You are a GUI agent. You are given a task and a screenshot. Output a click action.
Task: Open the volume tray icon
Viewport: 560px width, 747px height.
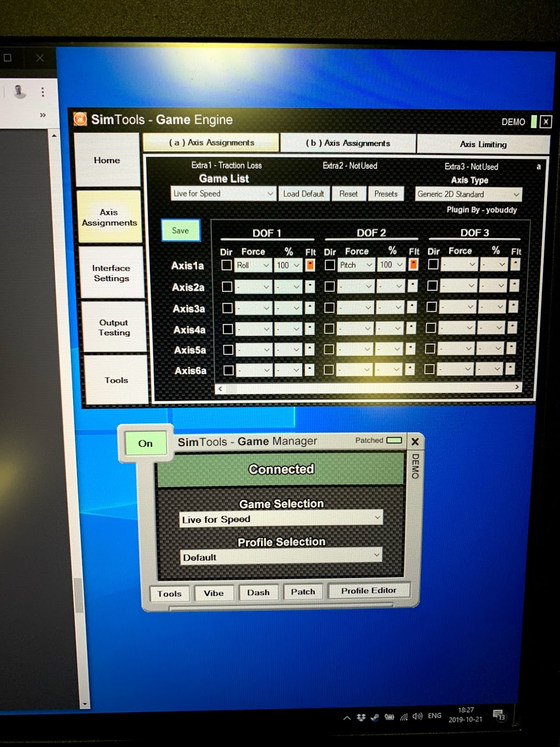pos(417,716)
